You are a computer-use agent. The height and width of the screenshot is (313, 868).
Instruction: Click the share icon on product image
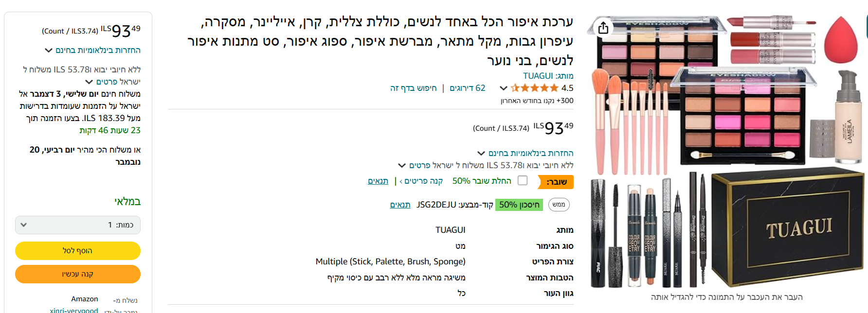[x=603, y=28]
